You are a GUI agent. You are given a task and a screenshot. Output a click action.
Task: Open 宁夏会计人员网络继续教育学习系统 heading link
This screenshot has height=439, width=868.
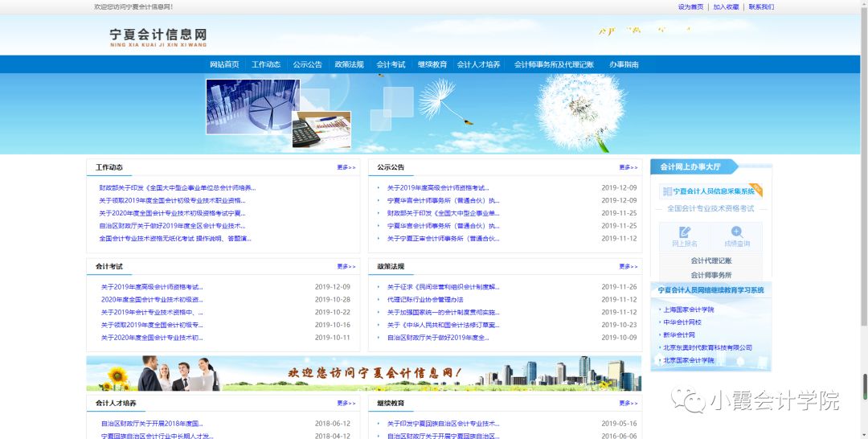coord(710,290)
